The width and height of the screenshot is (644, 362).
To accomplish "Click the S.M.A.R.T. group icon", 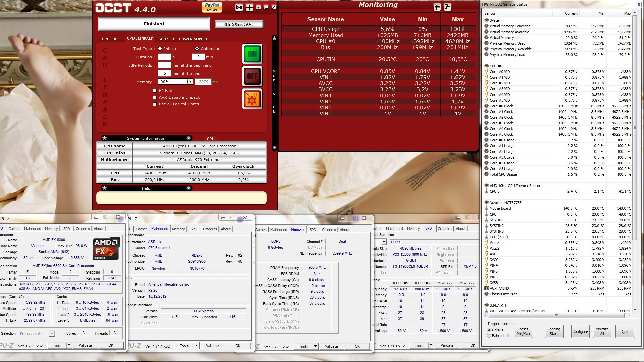I will point(487,305).
